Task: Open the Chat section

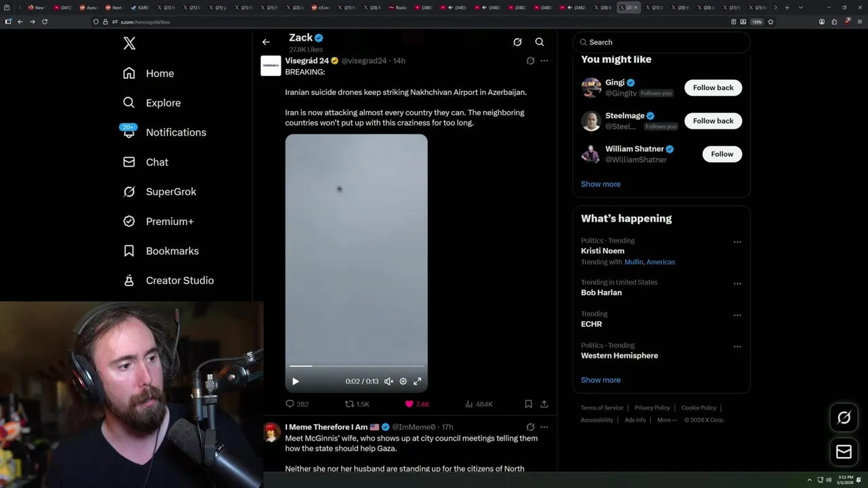Action: click(145, 162)
